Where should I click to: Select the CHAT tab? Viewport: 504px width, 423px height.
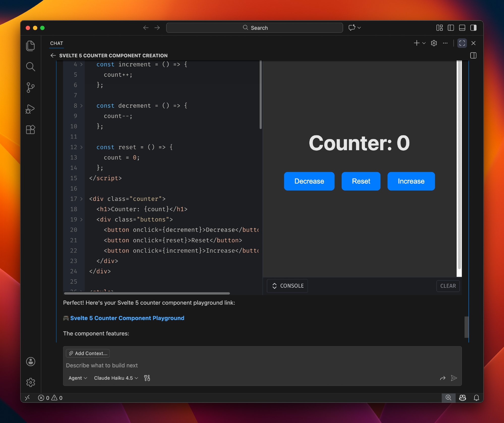(x=56, y=43)
